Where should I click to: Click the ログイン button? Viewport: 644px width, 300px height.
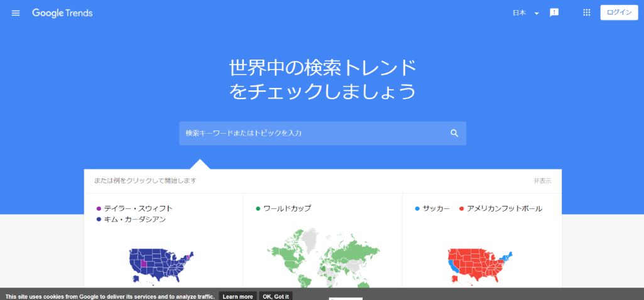click(x=619, y=13)
